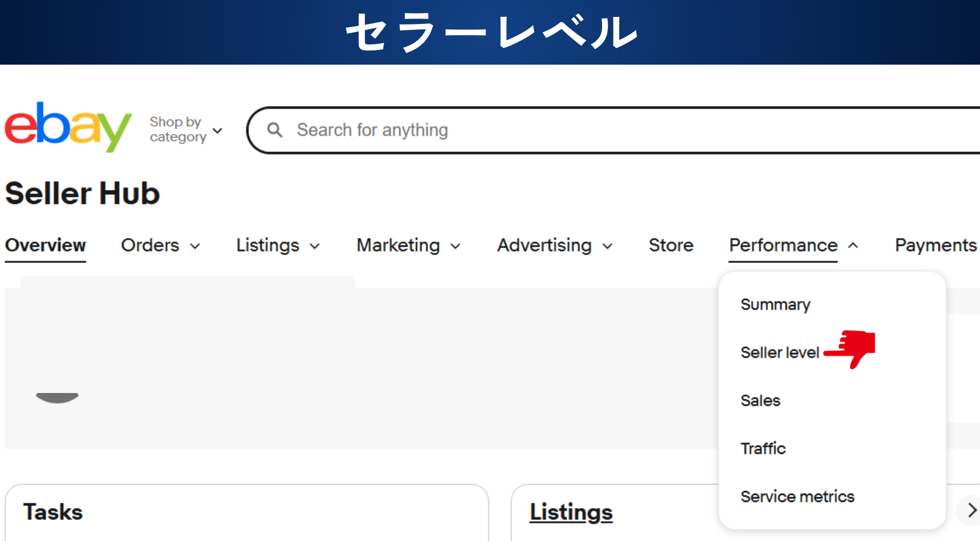Viewport: 980px width, 541px height.
Task: Collapse the Performance menu
Action: [x=853, y=245]
